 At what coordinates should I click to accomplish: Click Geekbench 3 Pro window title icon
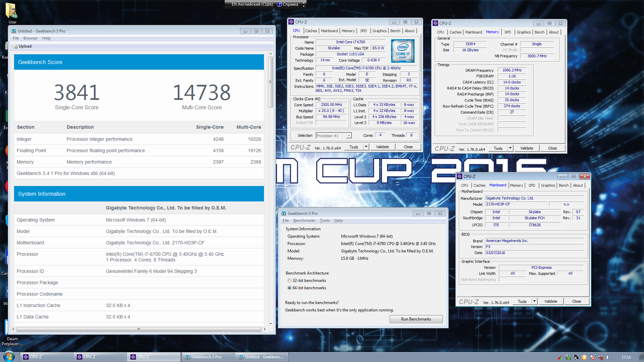pyautogui.click(x=284, y=214)
